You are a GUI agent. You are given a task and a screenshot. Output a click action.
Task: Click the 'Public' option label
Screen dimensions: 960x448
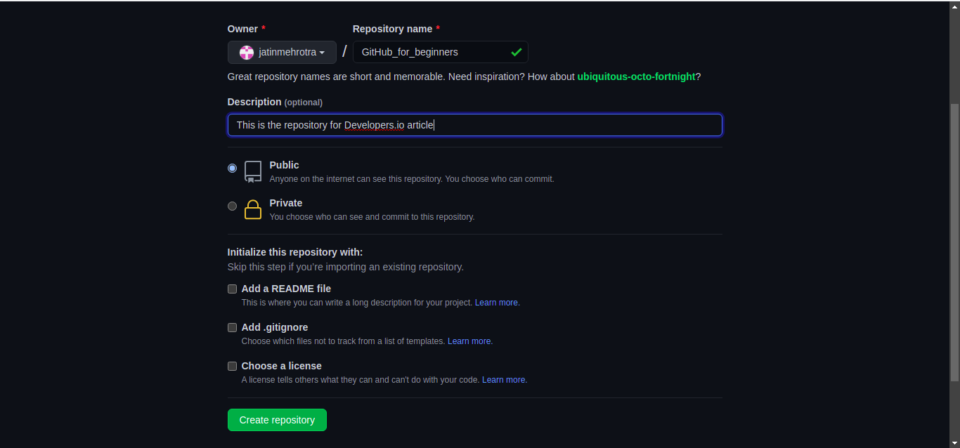(284, 165)
